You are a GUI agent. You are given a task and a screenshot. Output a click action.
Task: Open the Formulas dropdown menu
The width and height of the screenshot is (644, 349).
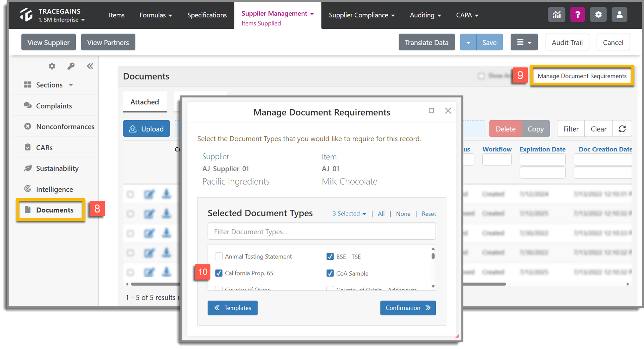coord(156,15)
